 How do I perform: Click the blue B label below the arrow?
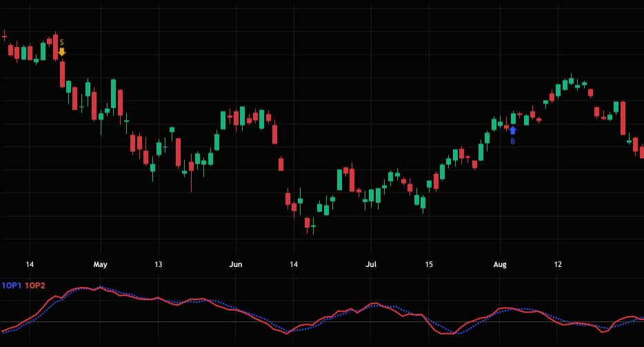(x=512, y=141)
